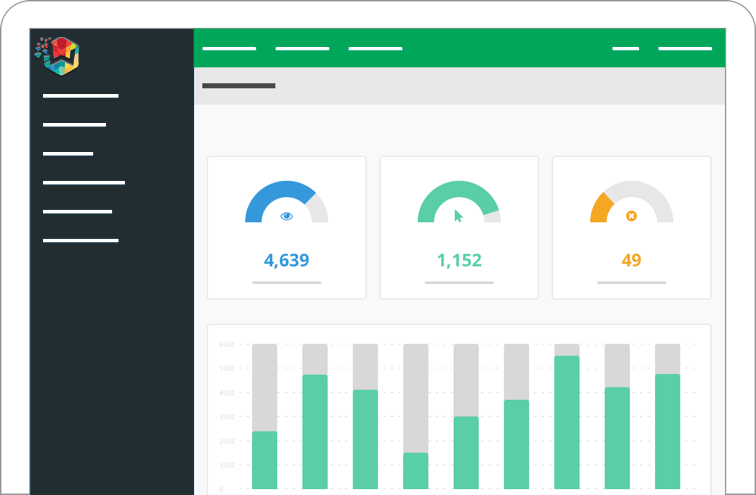The width and height of the screenshot is (756, 495).
Task: Click the label line under 4,639
Action: [286, 282]
